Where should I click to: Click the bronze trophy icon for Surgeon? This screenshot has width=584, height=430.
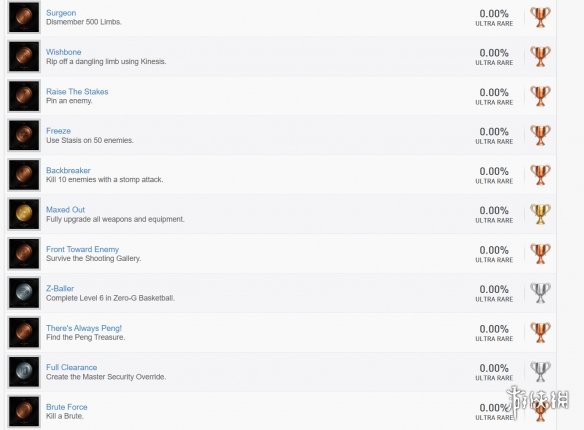540,17
